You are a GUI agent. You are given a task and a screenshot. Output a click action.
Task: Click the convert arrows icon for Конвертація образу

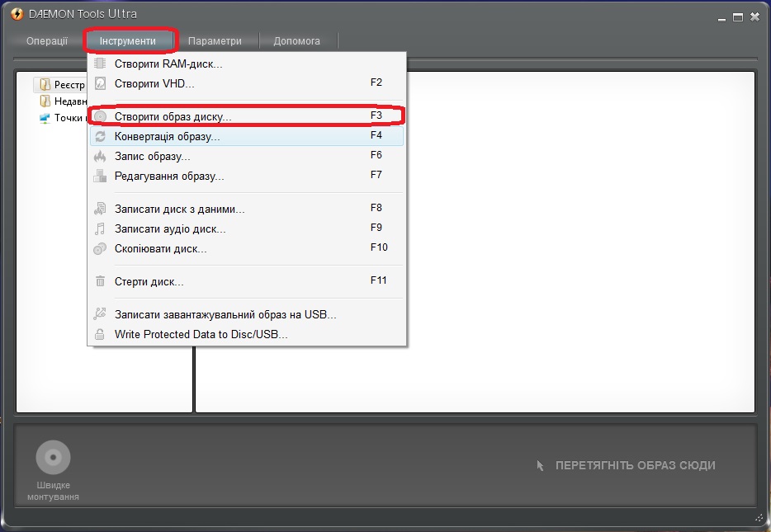point(100,136)
